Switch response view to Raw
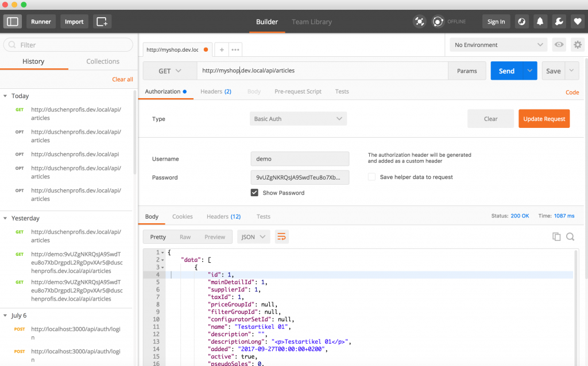This screenshot has width=588, height=366. click(185, 237)
